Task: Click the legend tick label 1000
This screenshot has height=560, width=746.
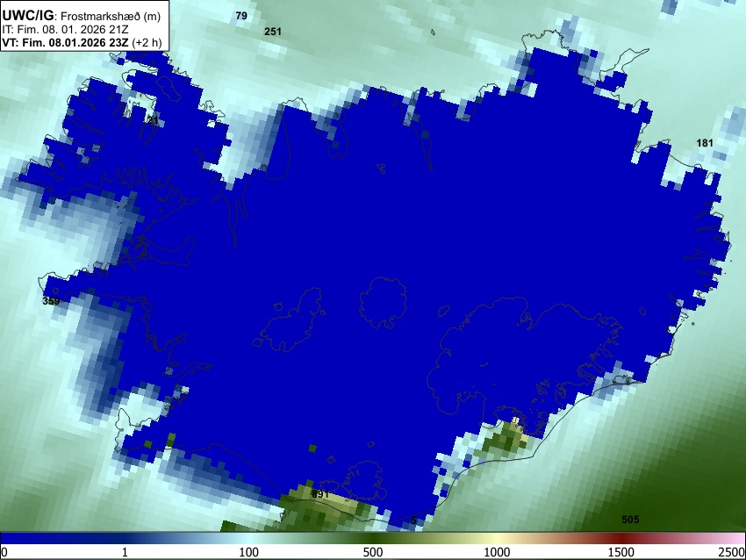Action: pyautogui.click(x=497, y=552)
